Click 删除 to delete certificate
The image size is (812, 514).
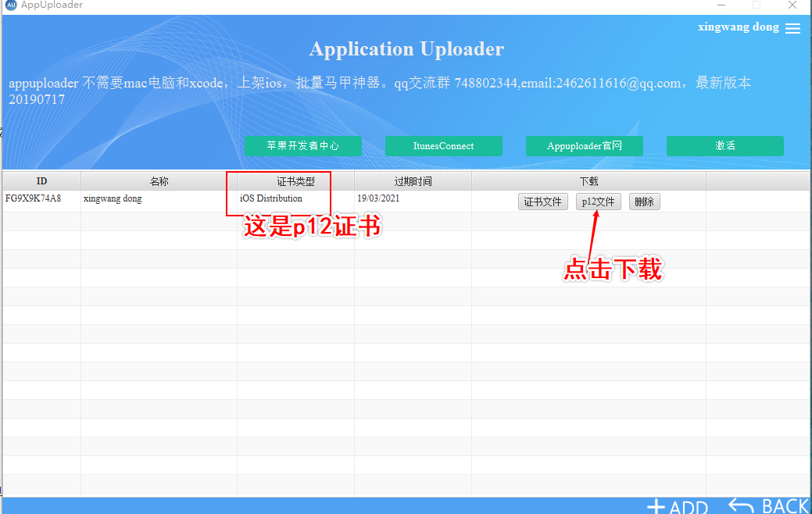(644, 202)
